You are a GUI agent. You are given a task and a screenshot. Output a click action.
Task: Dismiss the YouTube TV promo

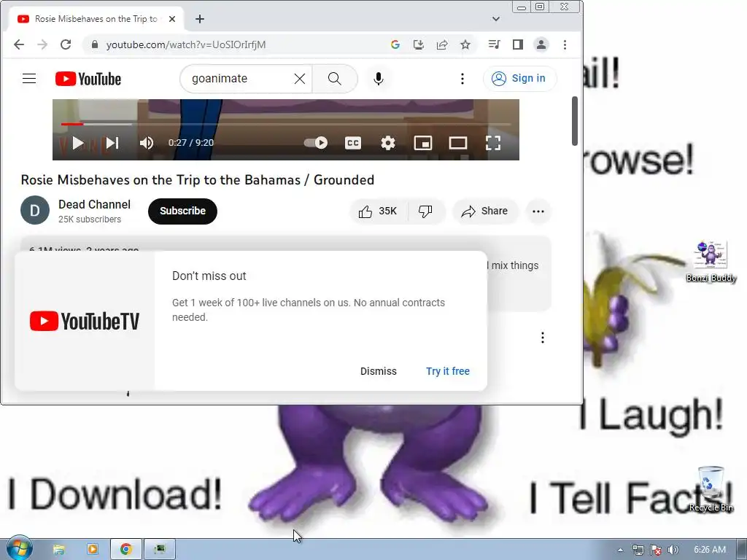tap(379, 371)
